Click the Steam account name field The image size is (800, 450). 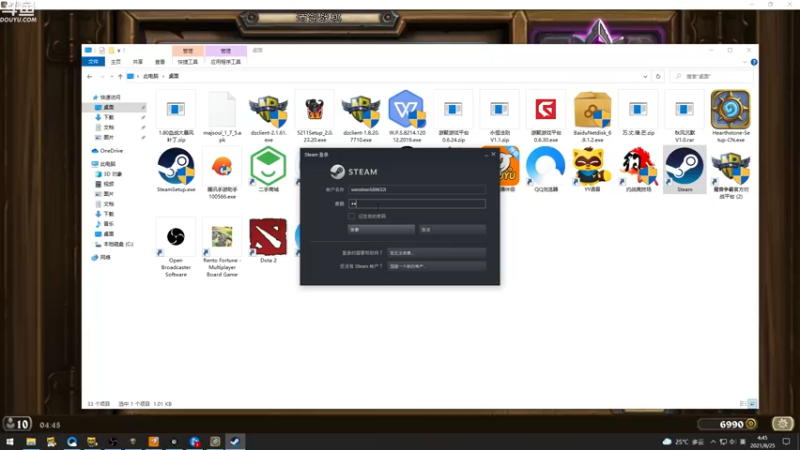point(417,189)
